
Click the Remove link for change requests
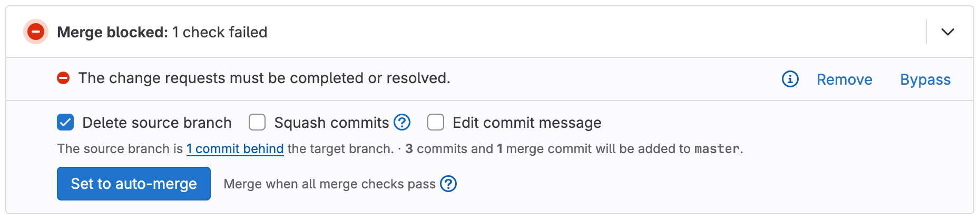[x=844, y=79]
